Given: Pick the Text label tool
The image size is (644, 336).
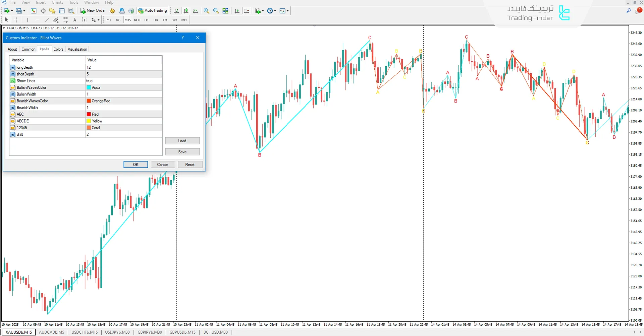Looking at the screenshot, I should 84,20.
